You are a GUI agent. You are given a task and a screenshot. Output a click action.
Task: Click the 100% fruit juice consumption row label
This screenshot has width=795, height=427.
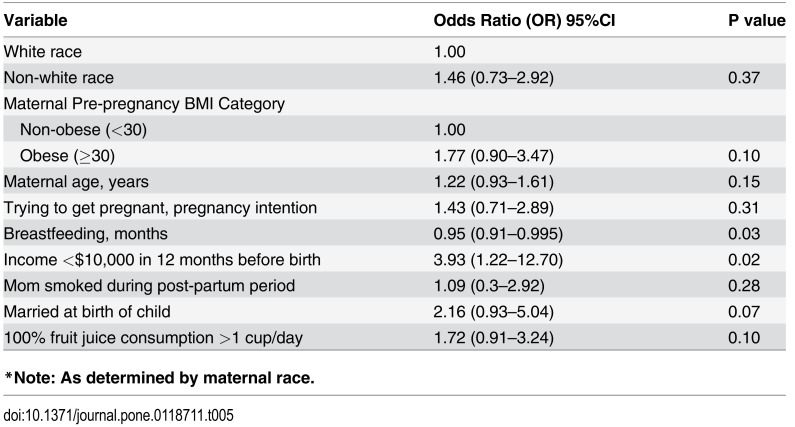152,338
